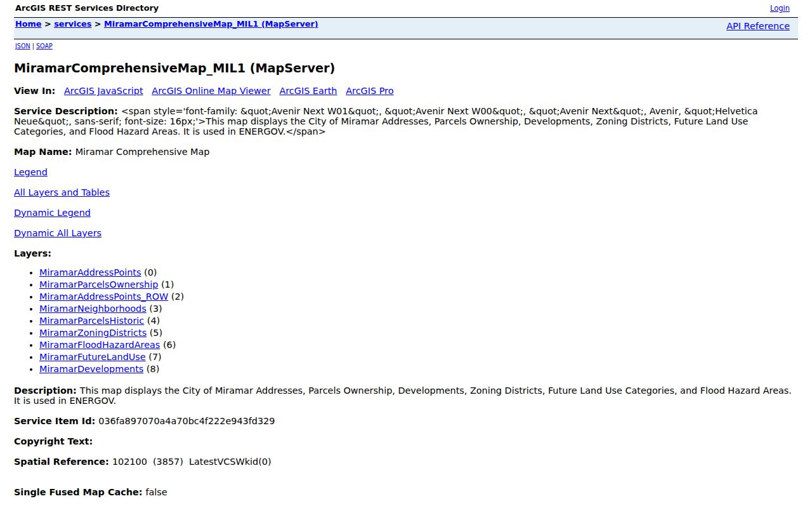This screenshot has height=508, width=812.
Task: Open the Dynamic Legend link
Action: 52,213
